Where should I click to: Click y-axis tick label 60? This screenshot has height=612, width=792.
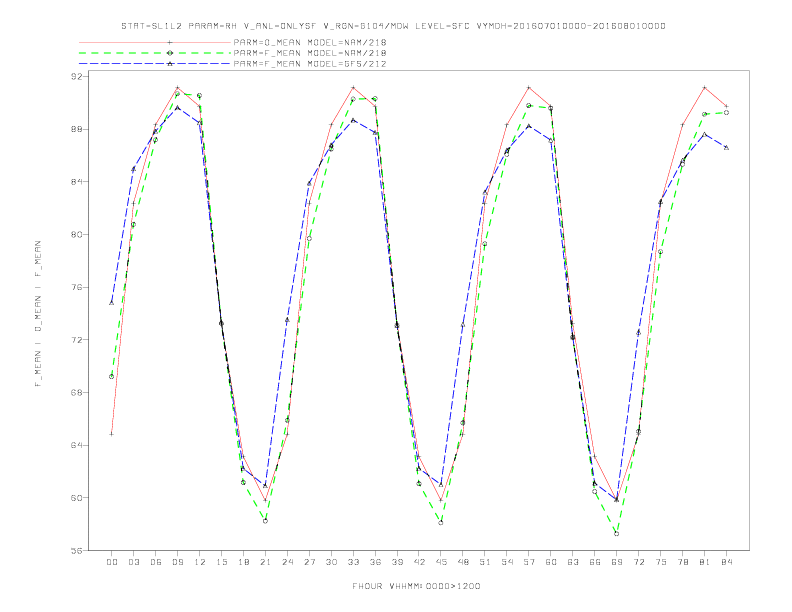pos(76,498)
